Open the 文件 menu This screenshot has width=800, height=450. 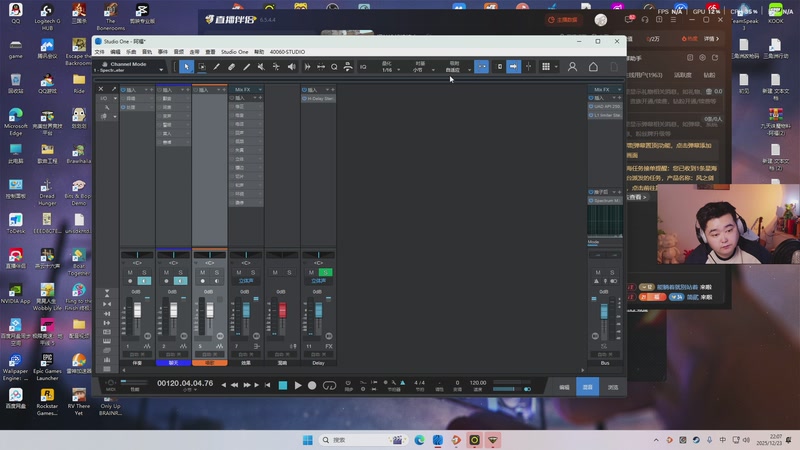coord(99,51)
